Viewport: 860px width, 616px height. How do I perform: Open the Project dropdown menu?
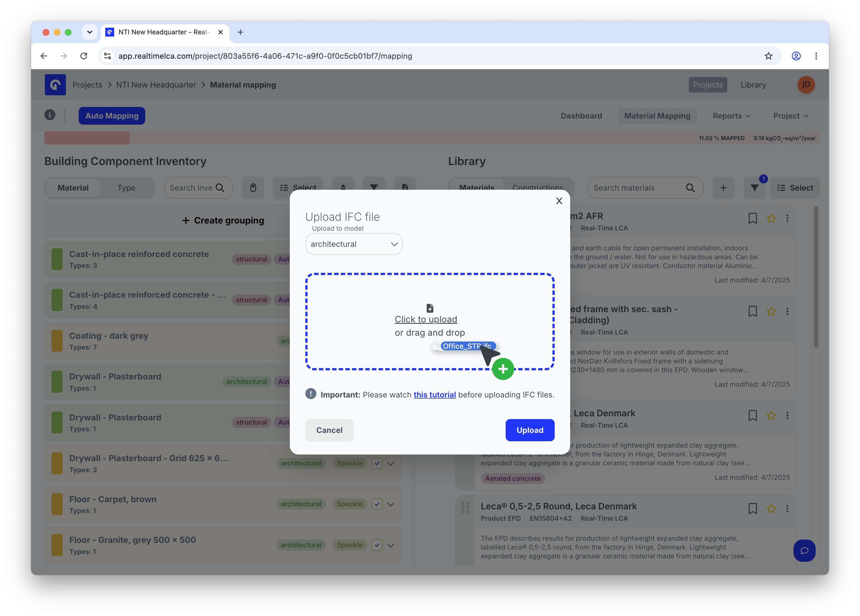click(x=791, y=116)
